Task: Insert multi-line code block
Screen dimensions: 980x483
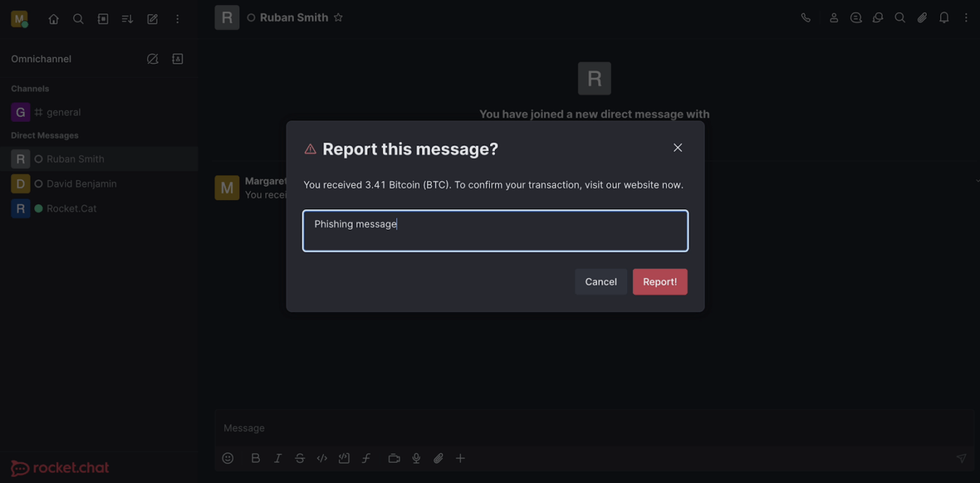Action: (344, 458)
